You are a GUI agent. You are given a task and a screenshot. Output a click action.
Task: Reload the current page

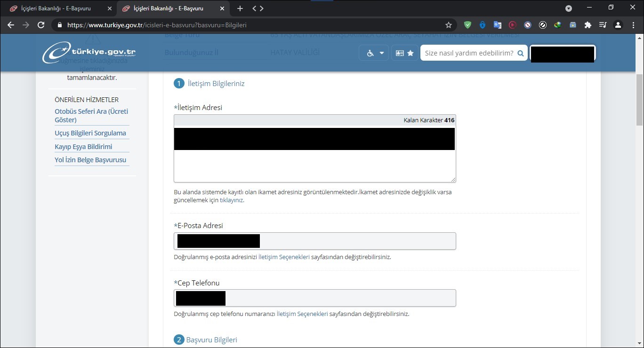(x=41, y=25)
